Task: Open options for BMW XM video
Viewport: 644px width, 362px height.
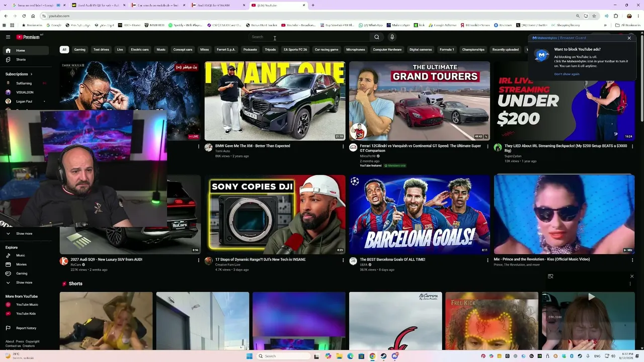Action: [x=343, y=146]
